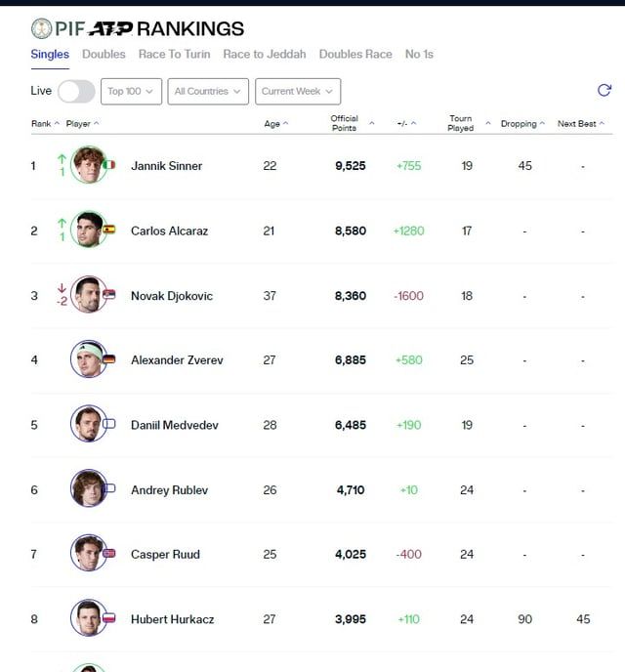Click Alexander Zverev's avatar image

tap(88, 359)
